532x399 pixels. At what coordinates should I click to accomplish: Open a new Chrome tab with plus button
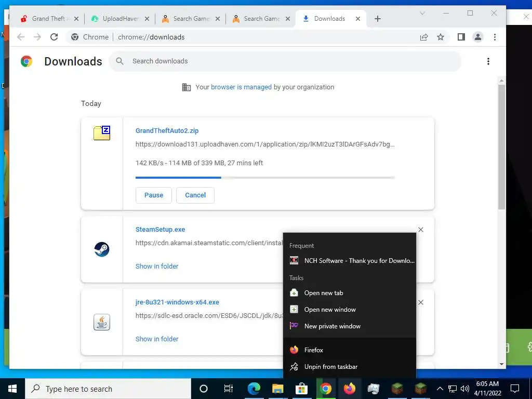pyautogui.click(x=378, y=19)
